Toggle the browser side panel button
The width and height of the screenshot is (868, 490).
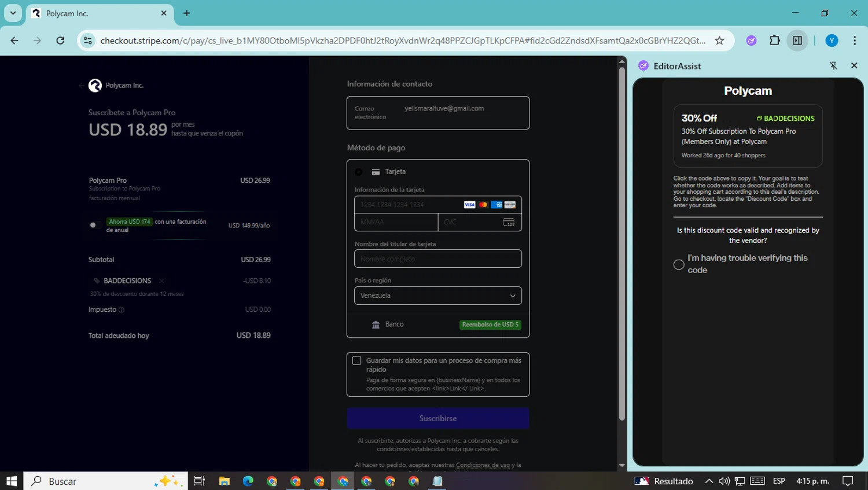pyautogui.click(x=797, y=40)
